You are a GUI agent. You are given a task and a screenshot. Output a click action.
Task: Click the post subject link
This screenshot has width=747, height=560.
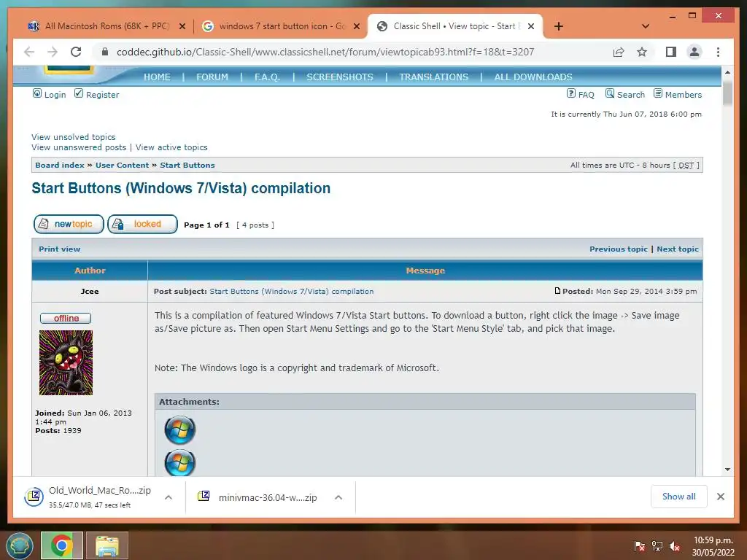pyautogui.click(x=292, y=292)
